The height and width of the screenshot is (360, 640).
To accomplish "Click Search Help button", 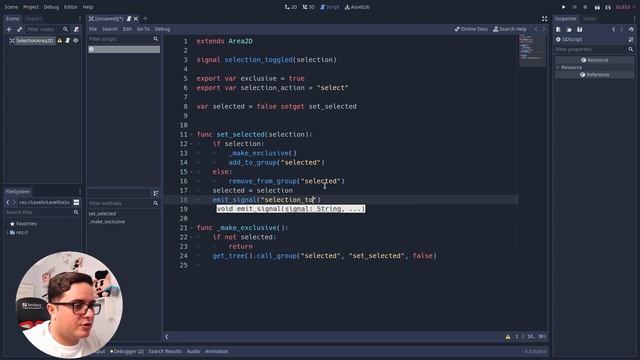I will click(x=510, y=29).
